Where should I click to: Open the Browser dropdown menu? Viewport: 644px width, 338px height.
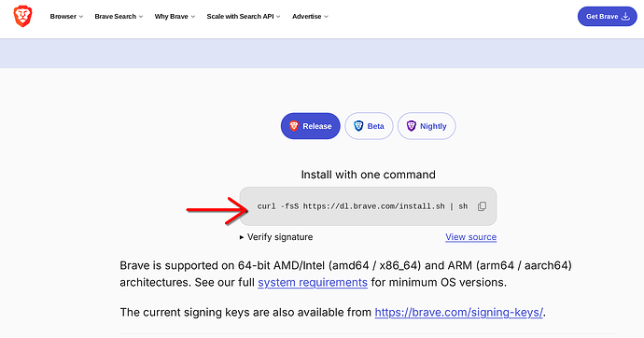pyautogui.click(x=66, y=17)
